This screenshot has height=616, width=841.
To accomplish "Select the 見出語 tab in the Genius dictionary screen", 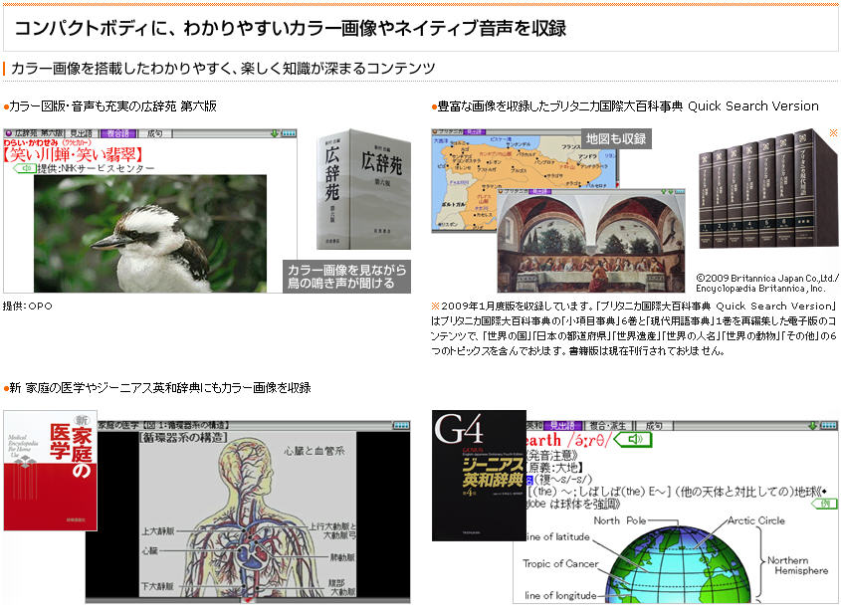I will tap(562, 426).
